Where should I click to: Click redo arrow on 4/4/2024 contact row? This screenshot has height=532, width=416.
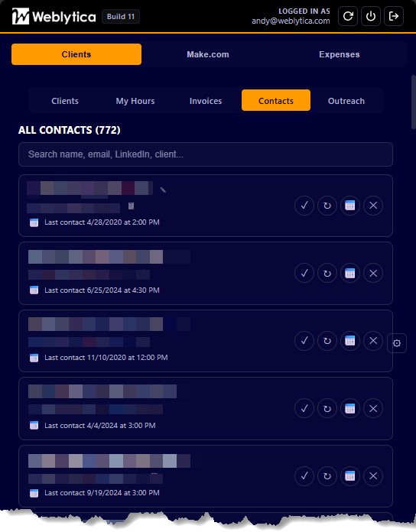(327, 408)
